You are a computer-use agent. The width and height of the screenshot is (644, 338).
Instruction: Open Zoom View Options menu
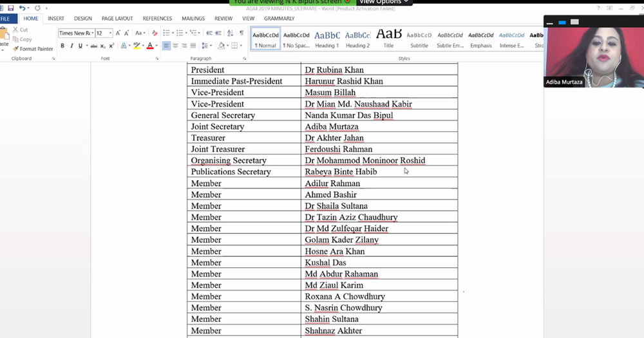(384, 2)
